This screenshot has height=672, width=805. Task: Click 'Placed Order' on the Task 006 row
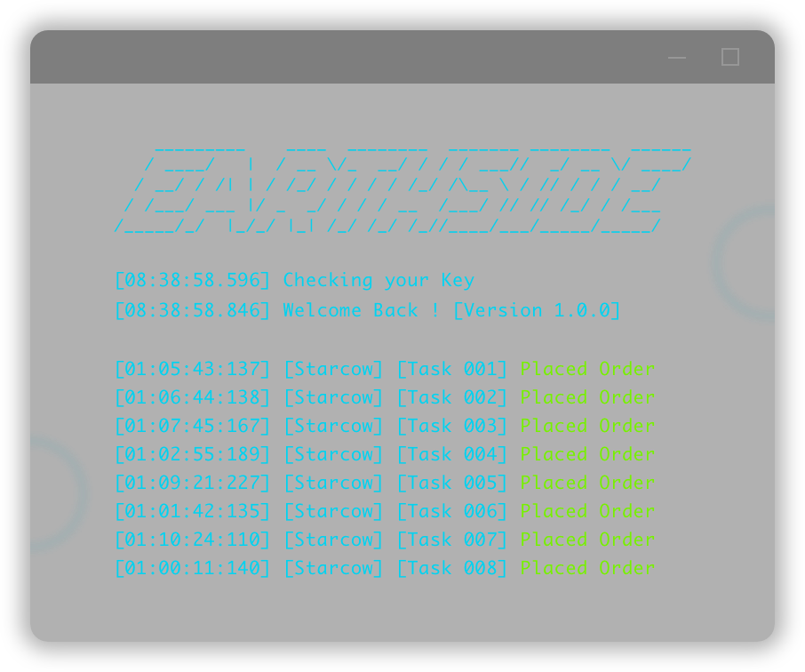(x=588, y=511)
